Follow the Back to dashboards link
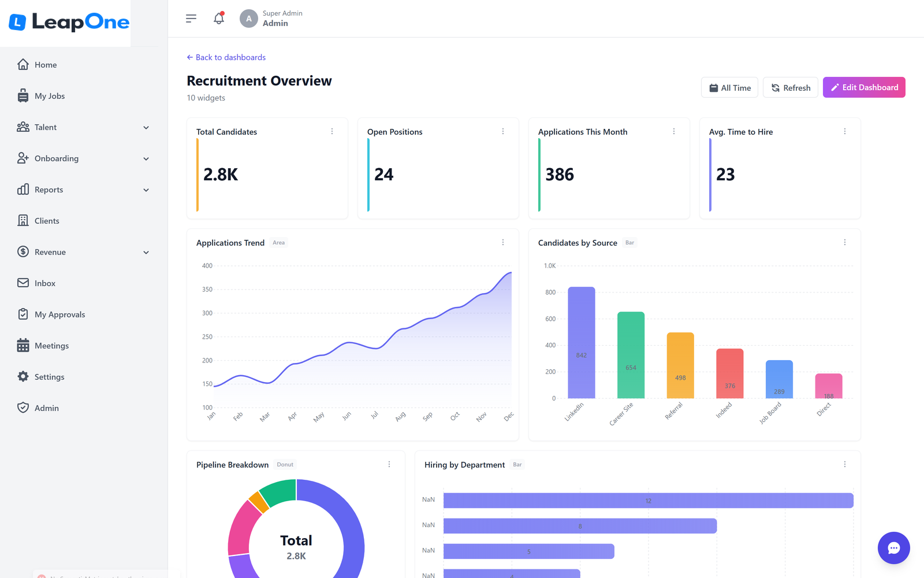The height and width of the screenshot is (578, 924). [226, 57]
